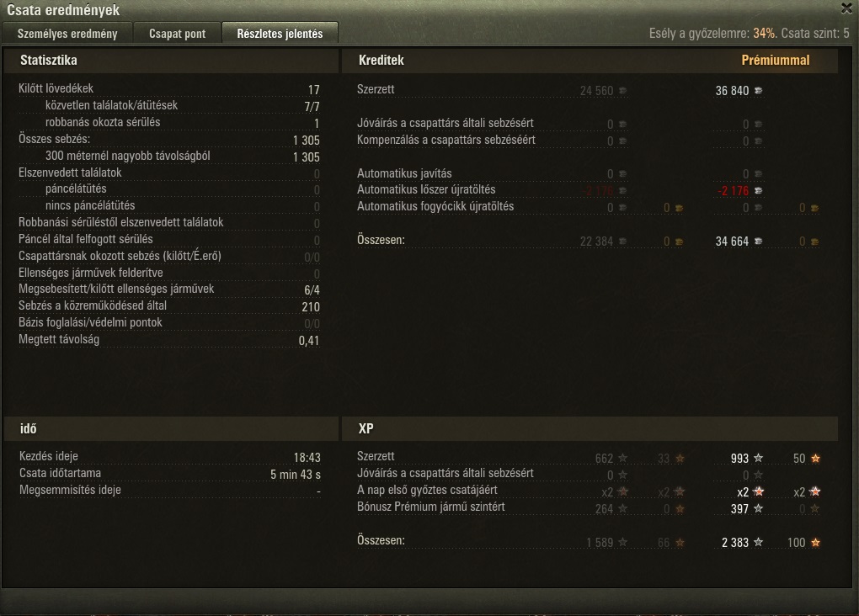This screenshot has width=859, height=616.
Task: Click the Prémiummal column header
Action: (775, 61)
